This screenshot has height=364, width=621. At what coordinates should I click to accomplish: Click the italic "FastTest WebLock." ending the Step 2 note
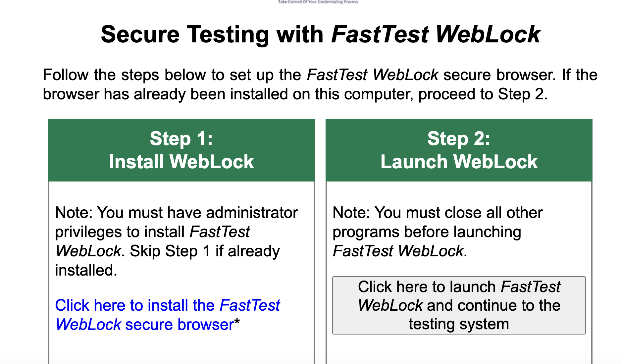[400, 251]
